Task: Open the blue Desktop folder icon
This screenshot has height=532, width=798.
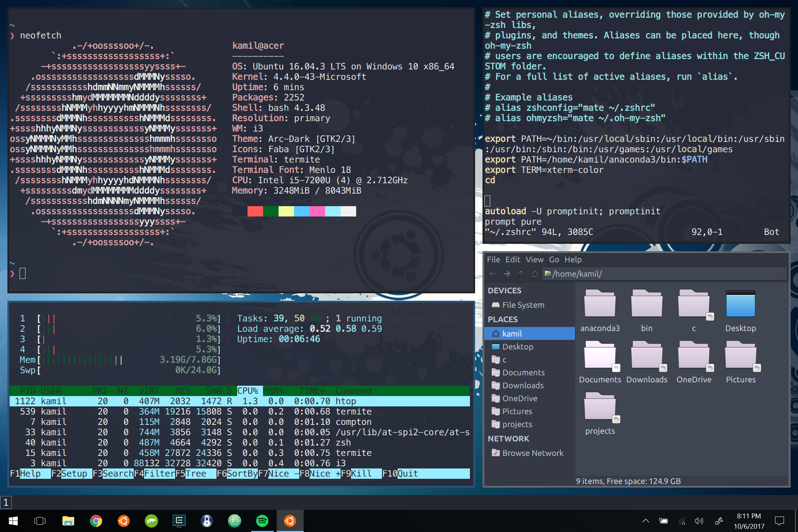Action: click(x=740, y=304)
